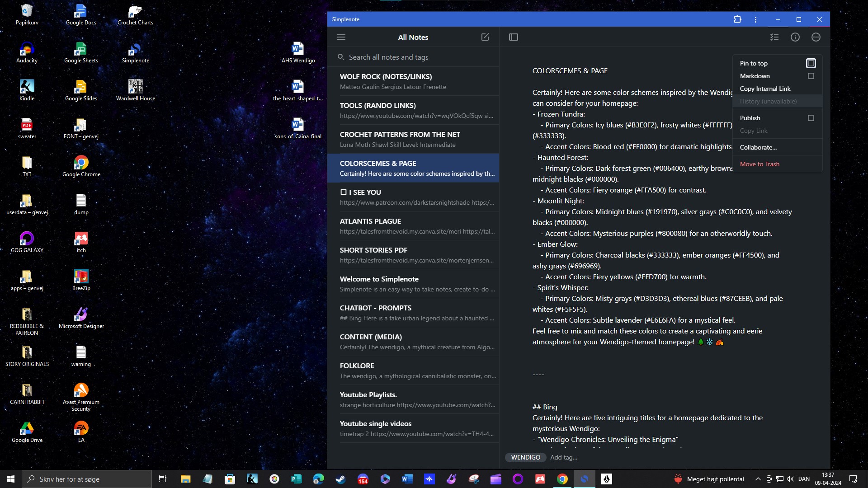Expand hidden system tray icons chevron
Screen dimensions: 868x488
758,479
